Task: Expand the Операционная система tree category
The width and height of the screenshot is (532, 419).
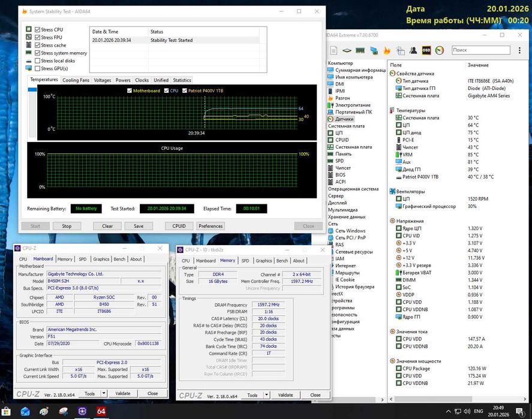Action: click(x=353, y=189)
